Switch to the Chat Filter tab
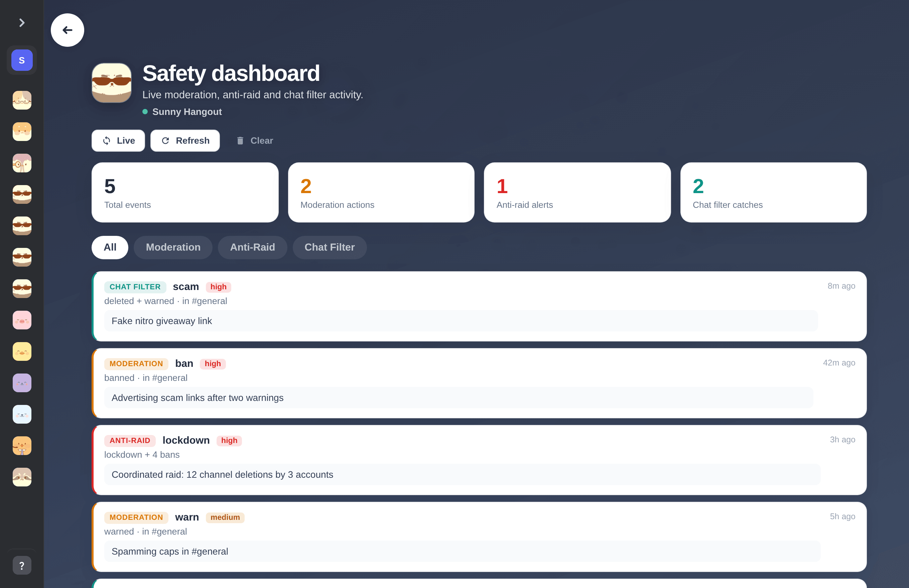 (x=330, y=248)
